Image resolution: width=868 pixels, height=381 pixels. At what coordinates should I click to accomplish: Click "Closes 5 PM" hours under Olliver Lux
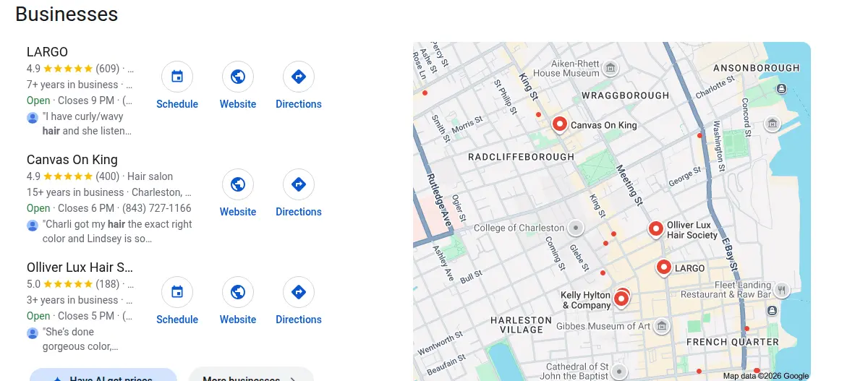point(86,316)
